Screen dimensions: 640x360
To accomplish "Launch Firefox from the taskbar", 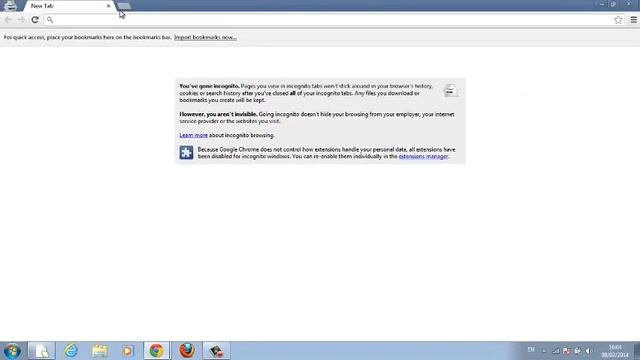I will [187, 351].
